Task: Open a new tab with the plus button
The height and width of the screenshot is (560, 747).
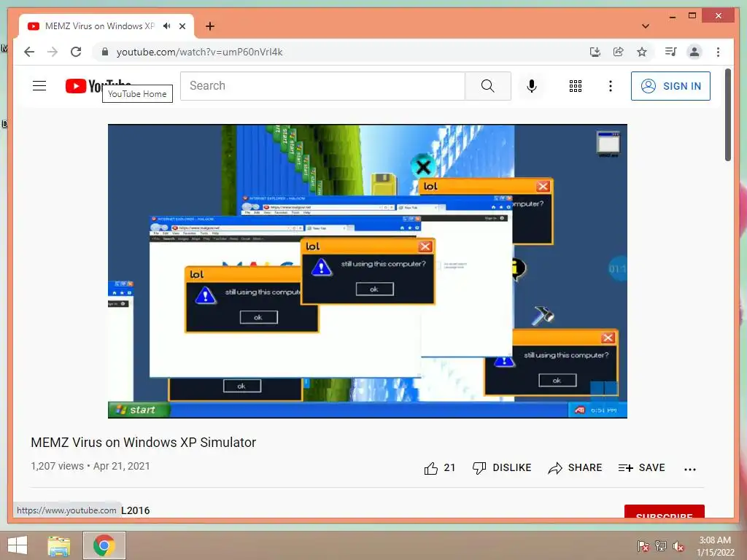Action: tap(210, 26)
